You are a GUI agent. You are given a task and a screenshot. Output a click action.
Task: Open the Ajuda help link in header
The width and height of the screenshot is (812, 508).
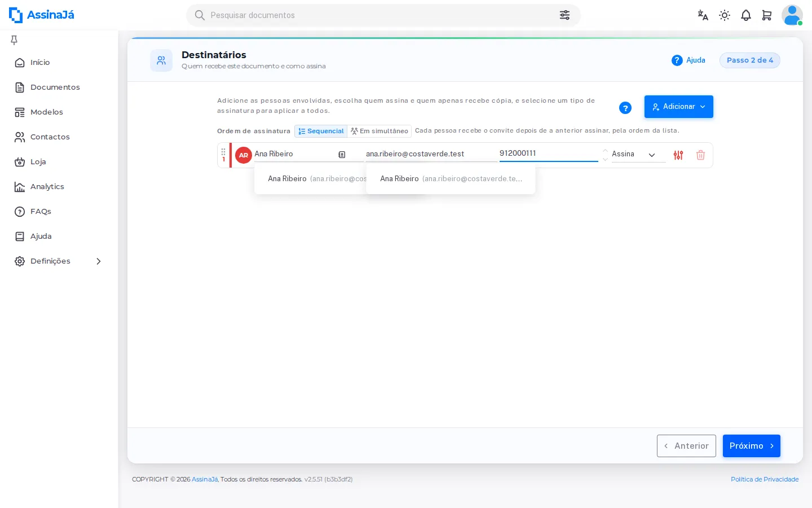[x=689, y=60]
